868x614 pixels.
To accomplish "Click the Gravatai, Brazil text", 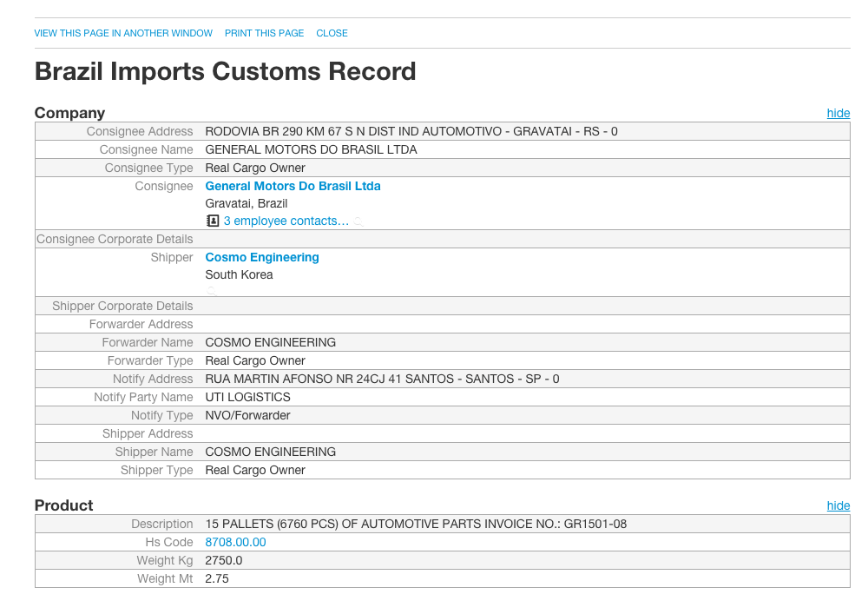I will [x=247, y=204].
